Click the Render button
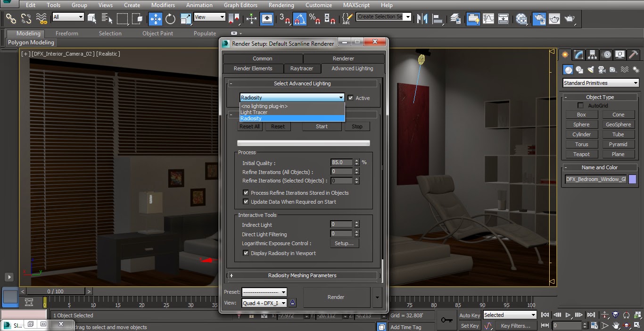The height and width of the screenshot is (331, 644). click(x=336, y=297)
